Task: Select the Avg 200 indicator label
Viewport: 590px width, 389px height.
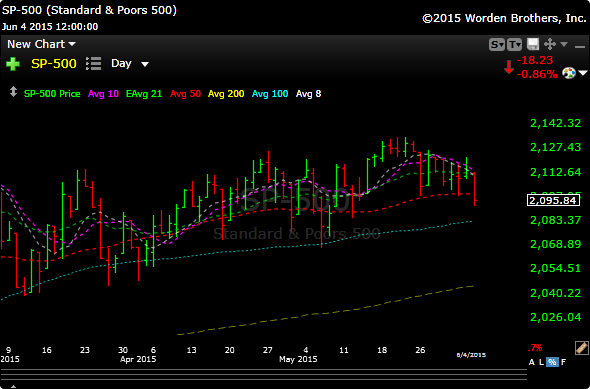Action: pos(226,94)
